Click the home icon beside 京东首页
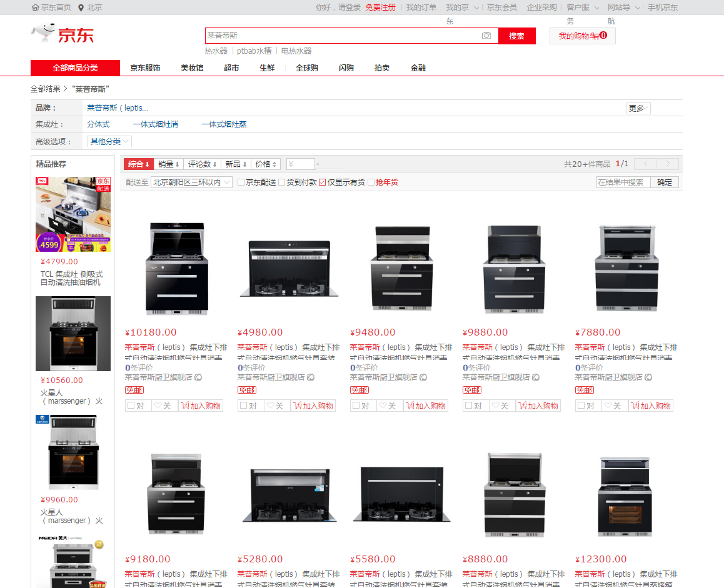Image resolution: width=724 pixels, height=588 pixels. tap(36, 7)
